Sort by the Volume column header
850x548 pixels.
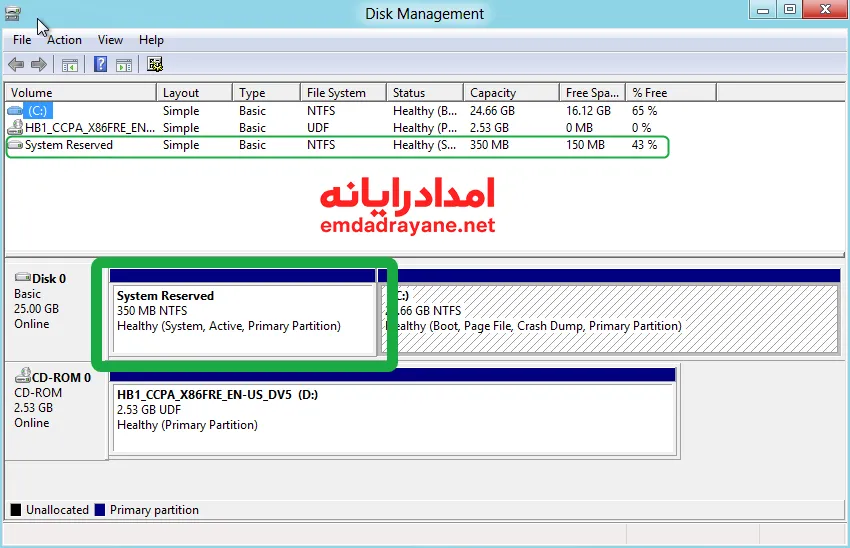[x=81, y=93]
